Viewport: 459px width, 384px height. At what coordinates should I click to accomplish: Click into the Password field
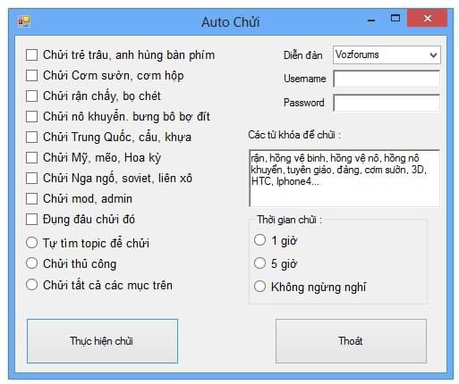point(387,103)
